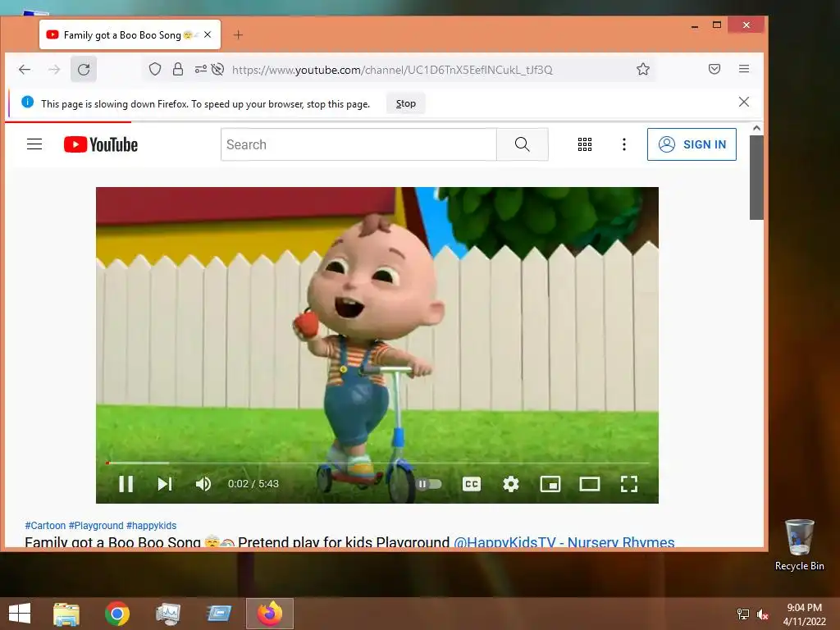Save page to Pocket

714,69
